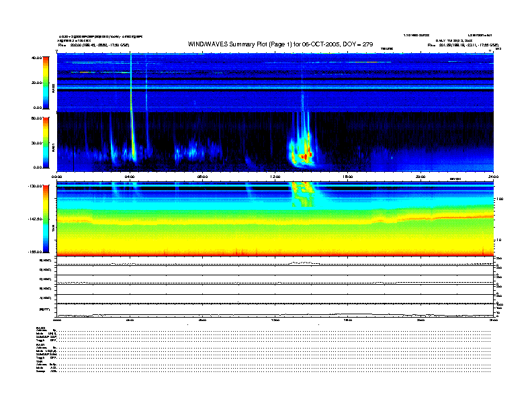The width and height of the screenshot is (532, 411).
Task: Click the bright 04:00 burst streak in RAD2
Action: click(131, 83)
